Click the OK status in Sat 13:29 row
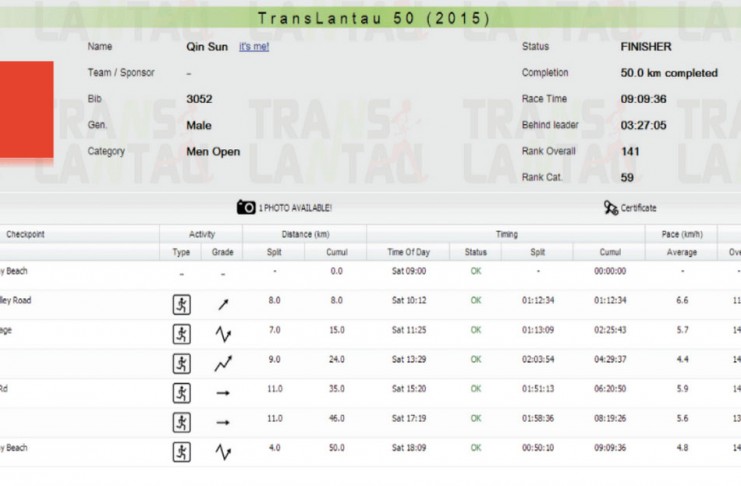741x486 pixels. click(x=476, y=360)
